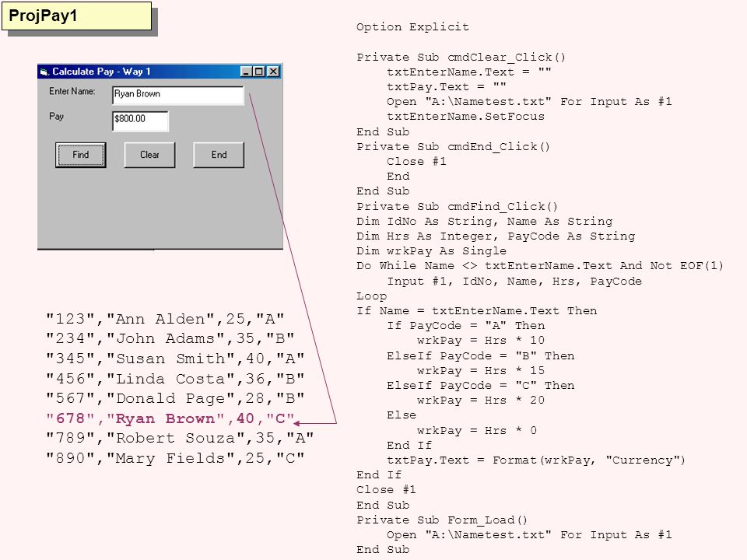Click the Option Explicit code line
This screenshot has width=747, height=560.
[x=412, y=27]
